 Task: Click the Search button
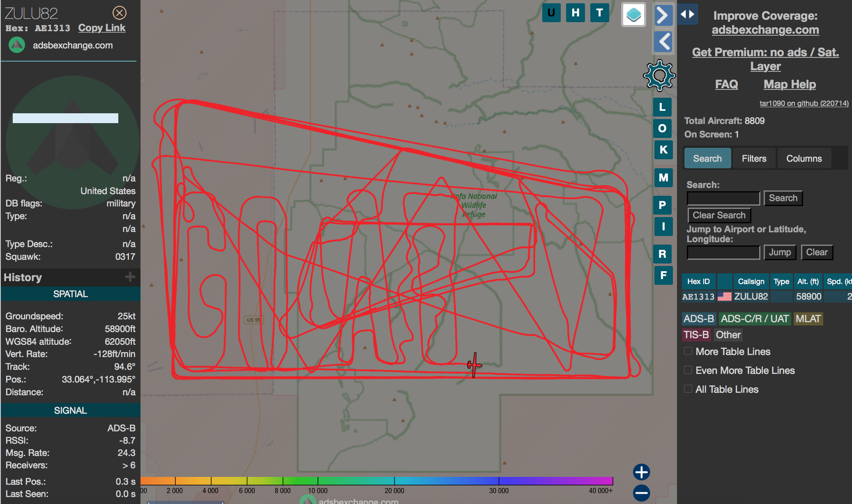pyautogui.click(x=783, y=198)
